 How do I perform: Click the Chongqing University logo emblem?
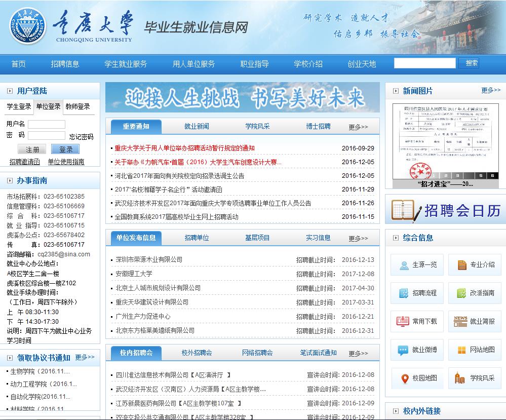point(28,26)
